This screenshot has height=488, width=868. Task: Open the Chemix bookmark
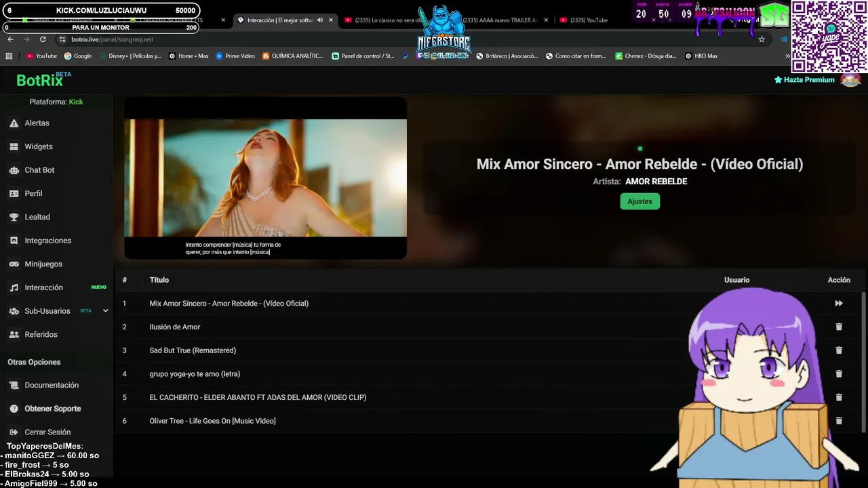[646, 56]
